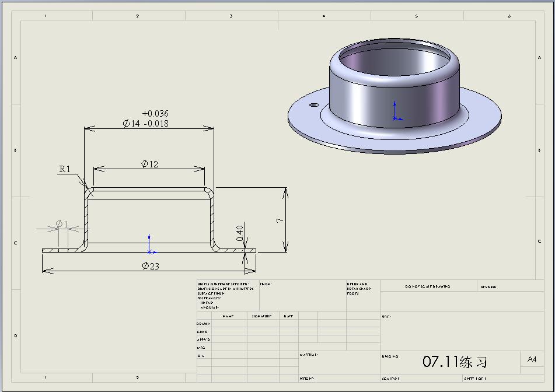Viewport: 555px width, 392px height.
Task: Click the WEIGHT: field label
Action: click(x=307, y=379)
